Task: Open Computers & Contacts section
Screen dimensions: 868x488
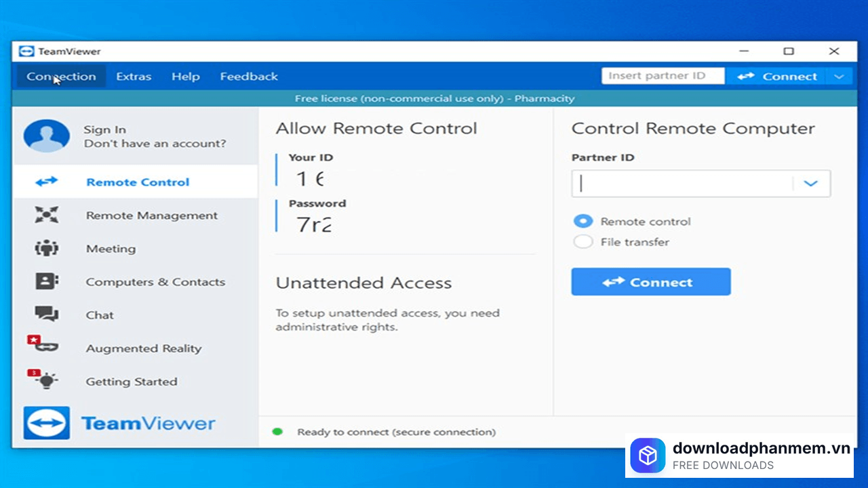Action: [x=155, y=282]
